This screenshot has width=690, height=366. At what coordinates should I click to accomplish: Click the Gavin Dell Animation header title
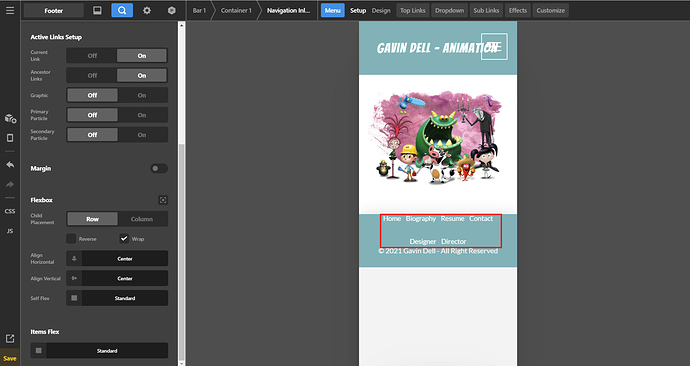tap(438, 48)
